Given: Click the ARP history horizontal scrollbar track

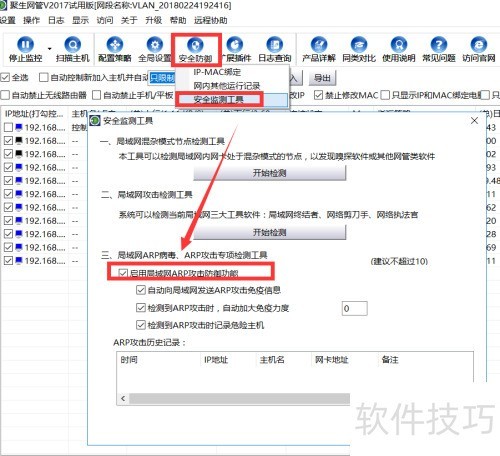Looking at the screenshot, I should click(240, 399).
